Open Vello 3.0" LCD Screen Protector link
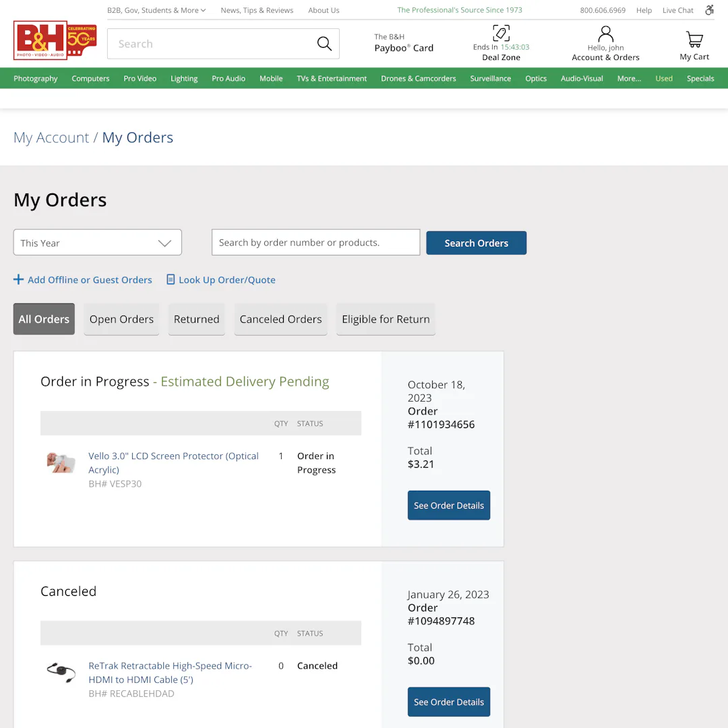The width and height of the screenshot is (728, 728). pyautogui.click(x=174, y=462)
